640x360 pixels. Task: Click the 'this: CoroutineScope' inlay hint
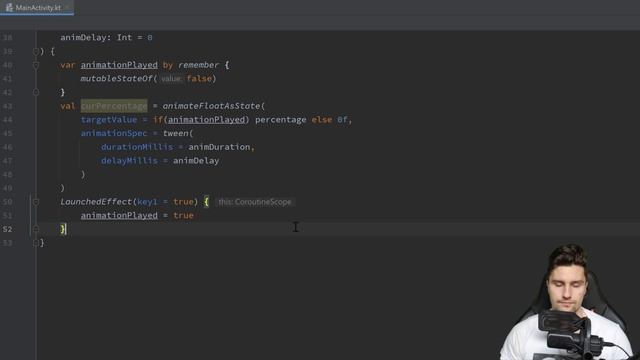255,202
